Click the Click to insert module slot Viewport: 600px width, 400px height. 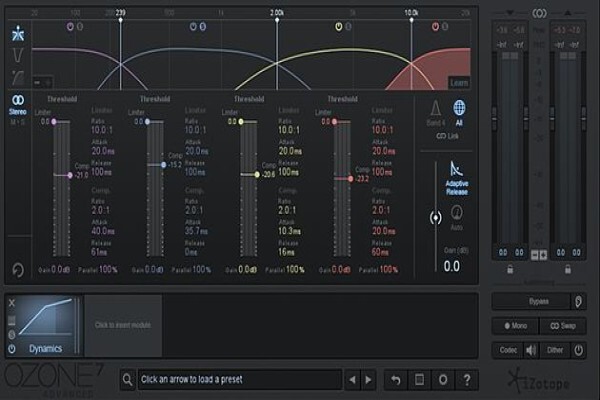(123, 325)
